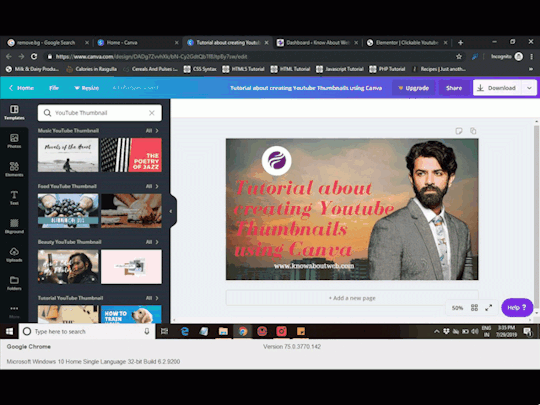The height and width of the screenshot is (405, 540).
Task: Switch to Elementor Clickable Youtube tab
Action: (407, 43)
